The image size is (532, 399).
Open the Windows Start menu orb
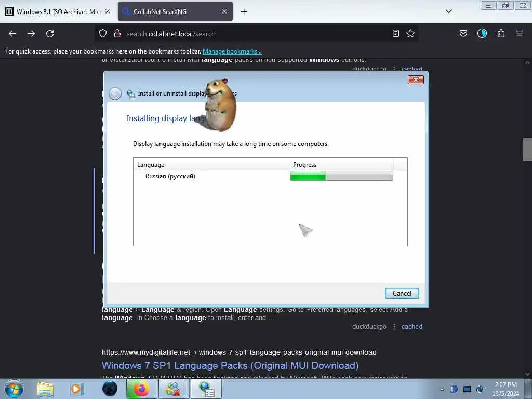(14, 389)
